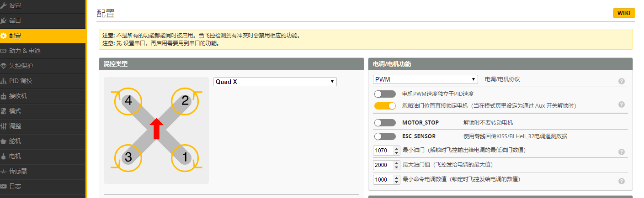644x198 pixels.
Task: Open the 端口 tab
Action: (43, 21)
